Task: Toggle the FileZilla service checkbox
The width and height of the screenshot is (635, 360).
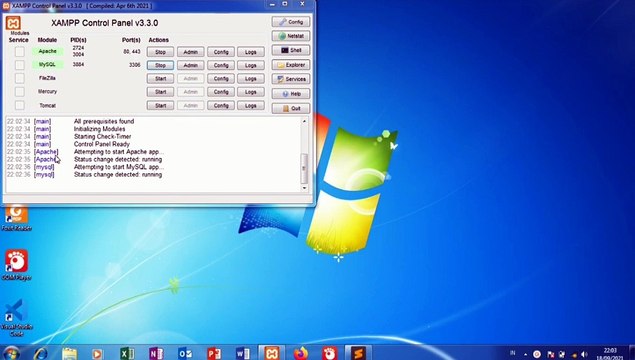Action: [19, 78]
